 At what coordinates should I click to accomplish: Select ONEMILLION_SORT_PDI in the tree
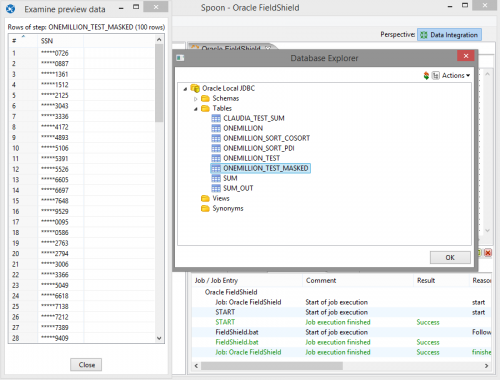(259, 148)
